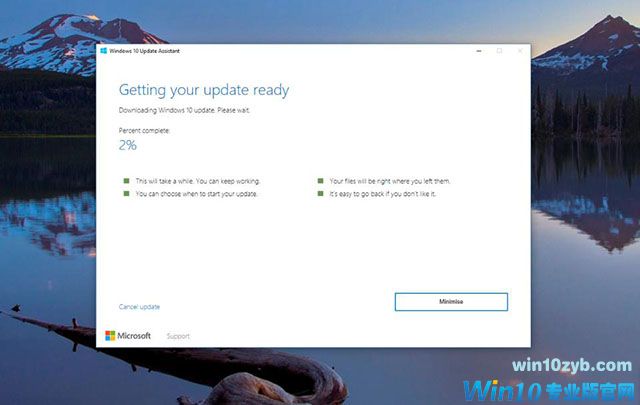Maximize the Update Assistant window
Viewport: 640px width, 405px height.
[x=499, y=51]
